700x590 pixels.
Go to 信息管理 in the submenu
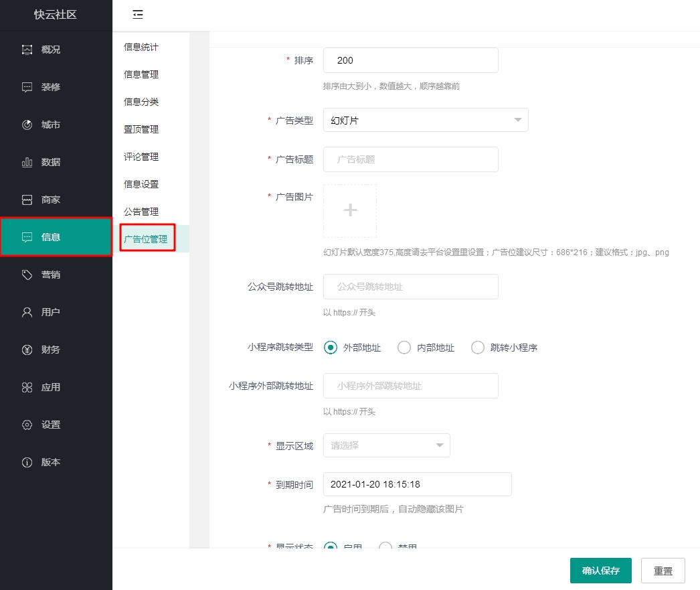[x=141, y=74]
